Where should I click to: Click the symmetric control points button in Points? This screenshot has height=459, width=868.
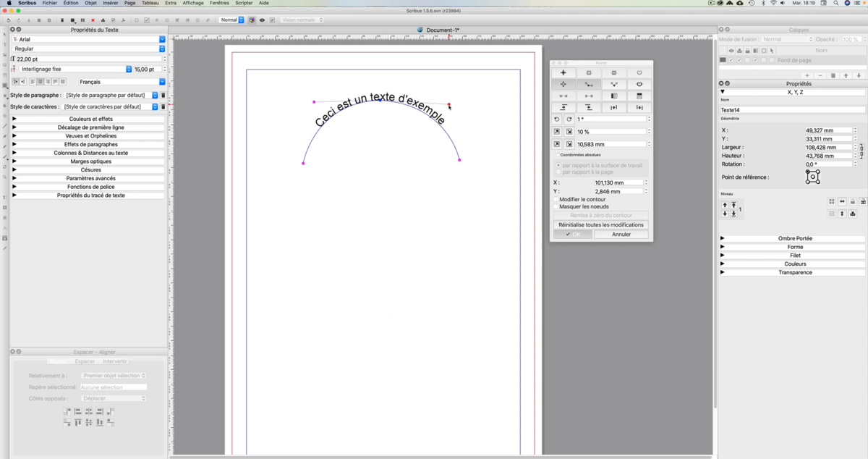pyautogui.click(x=614, y=84)
